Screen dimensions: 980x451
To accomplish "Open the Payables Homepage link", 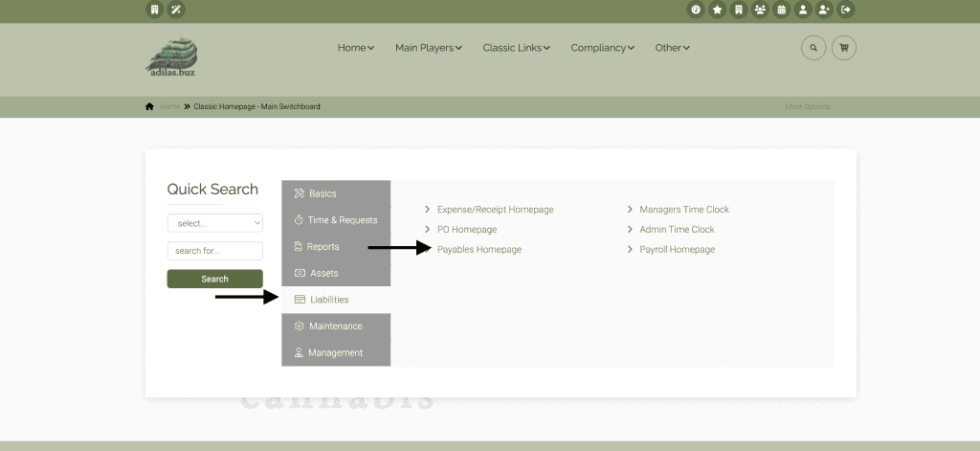I will [479, 250].
